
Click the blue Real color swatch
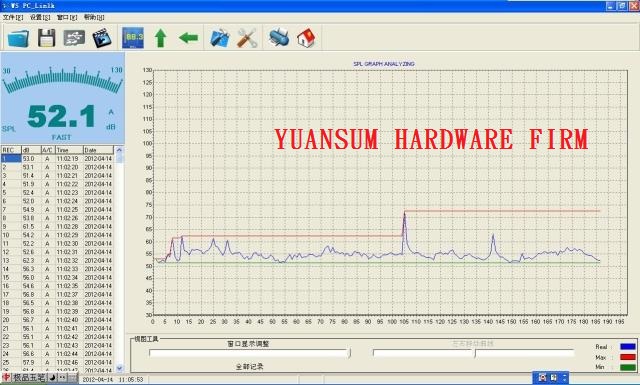(x=628, y=347)
